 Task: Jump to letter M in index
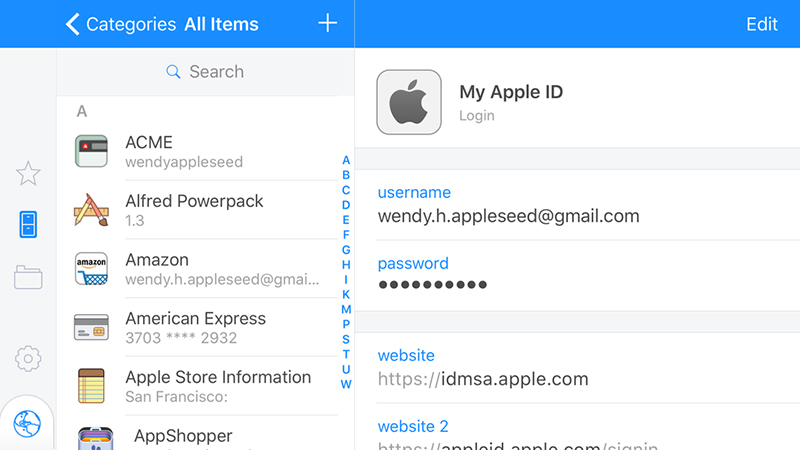(x=346, y=309)
